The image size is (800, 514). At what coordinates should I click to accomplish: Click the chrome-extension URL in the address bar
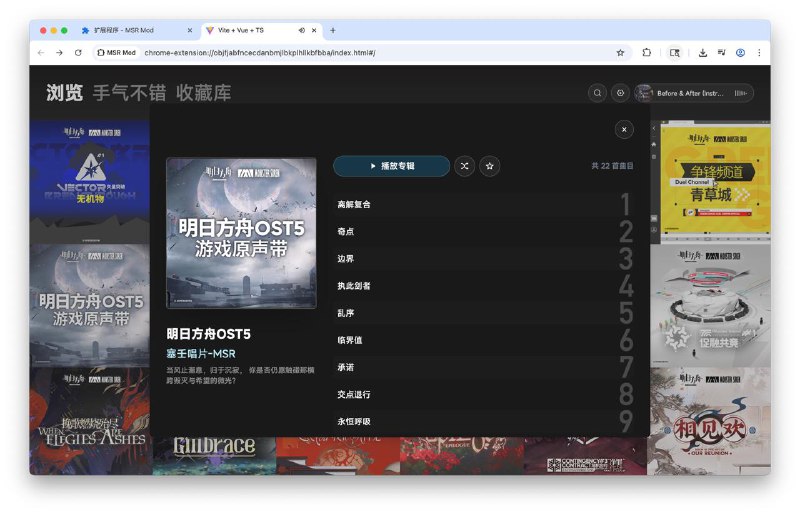(260, 53)
